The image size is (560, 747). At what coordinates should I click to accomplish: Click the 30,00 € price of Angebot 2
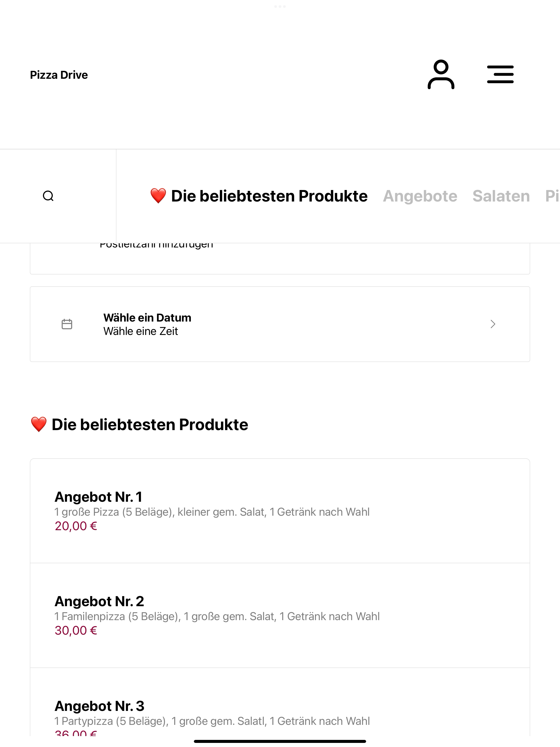(x=76, y=631)
